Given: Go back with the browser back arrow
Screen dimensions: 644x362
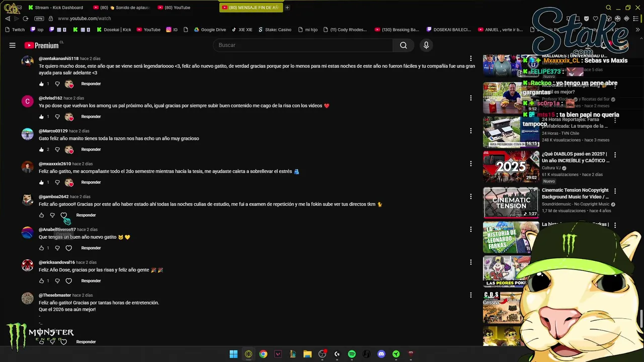Looking at the screenshot, I should click(8, 19).
